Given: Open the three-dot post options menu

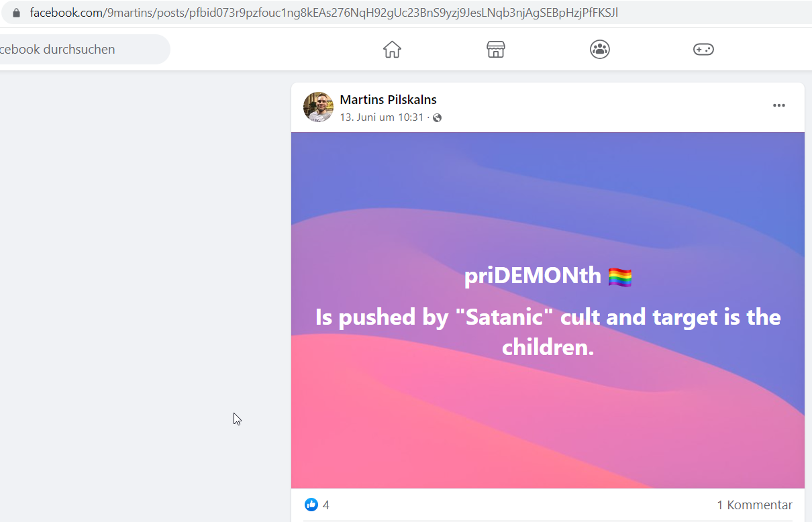Looking at the screenshot, I should pyautogui.click(x=778, y=105).
